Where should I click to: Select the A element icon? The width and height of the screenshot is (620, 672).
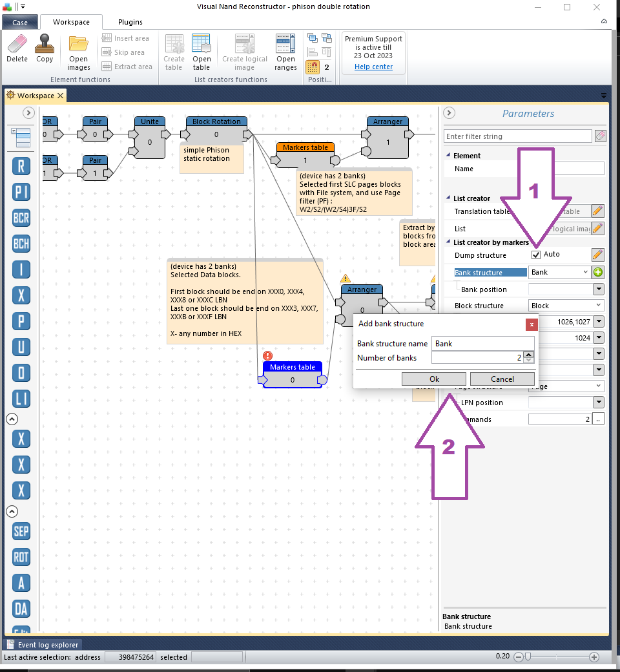pyautogui.click(x=21, y=583)
